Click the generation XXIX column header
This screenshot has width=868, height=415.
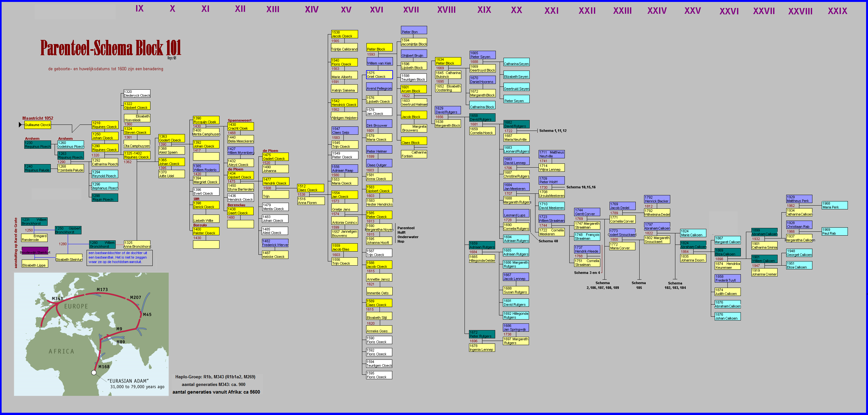tap(837, 11)
